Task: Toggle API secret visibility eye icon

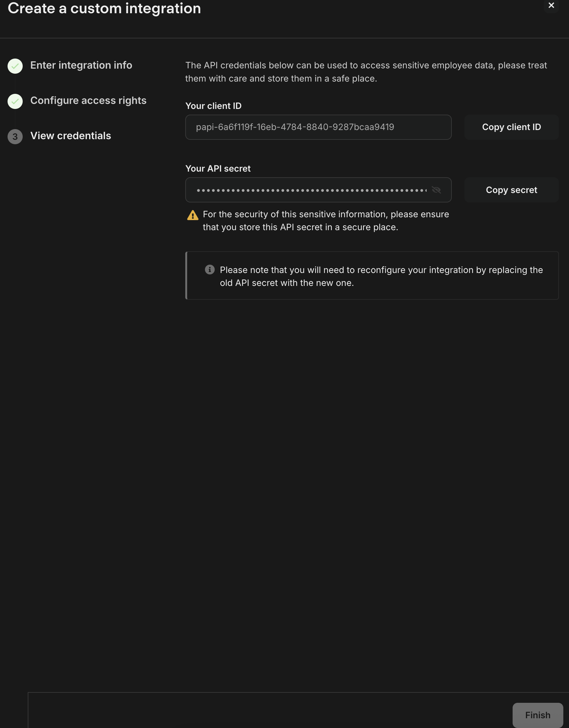Action: (436, 190)
